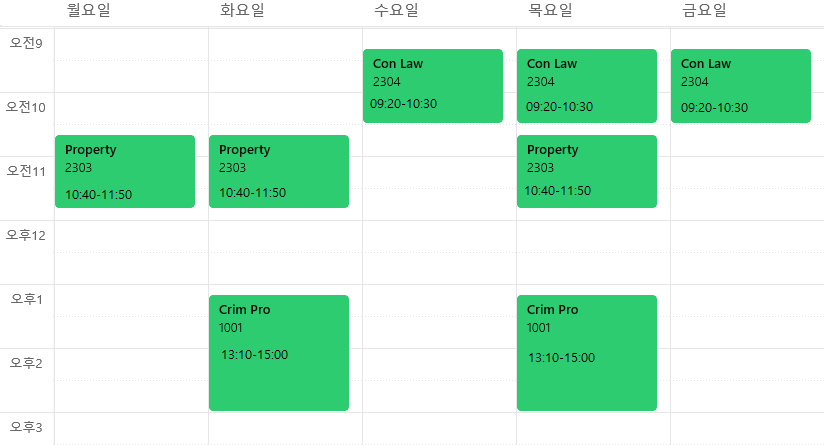Open Thursday's Property 10:40-11:50 event
Screen dimensions: 824x445
coord(587,171)
